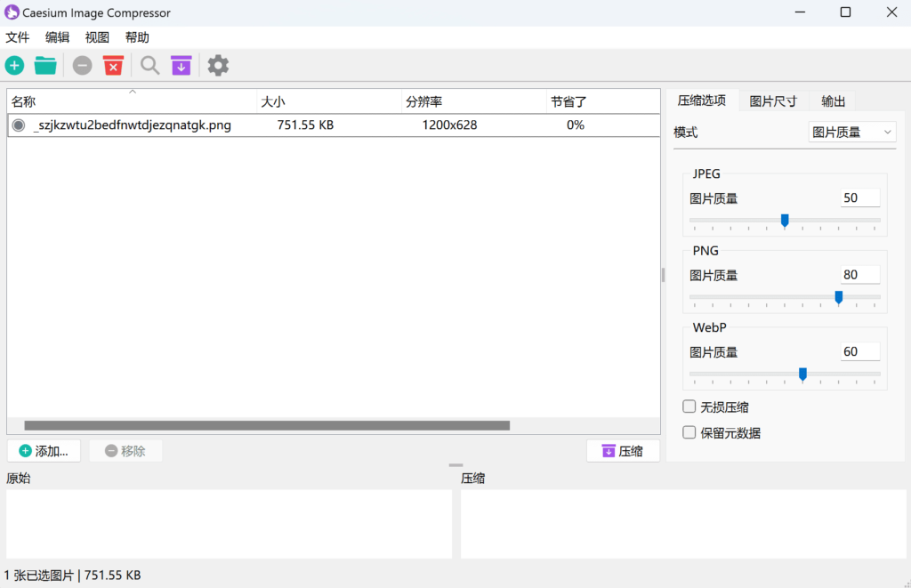
Task: Click the 0% saved cell
Action: tap(576, 125)
